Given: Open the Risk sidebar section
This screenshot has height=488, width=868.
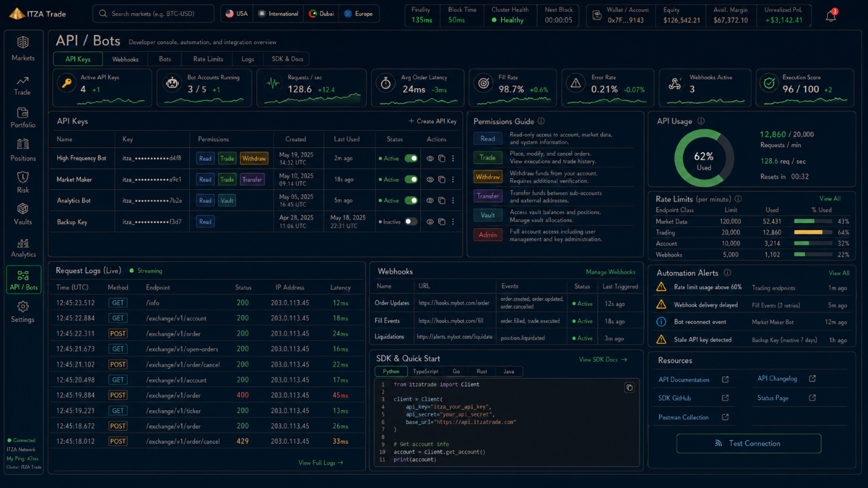Looking at the screenshot, I should pyautogui.click(x=23, y=182).
